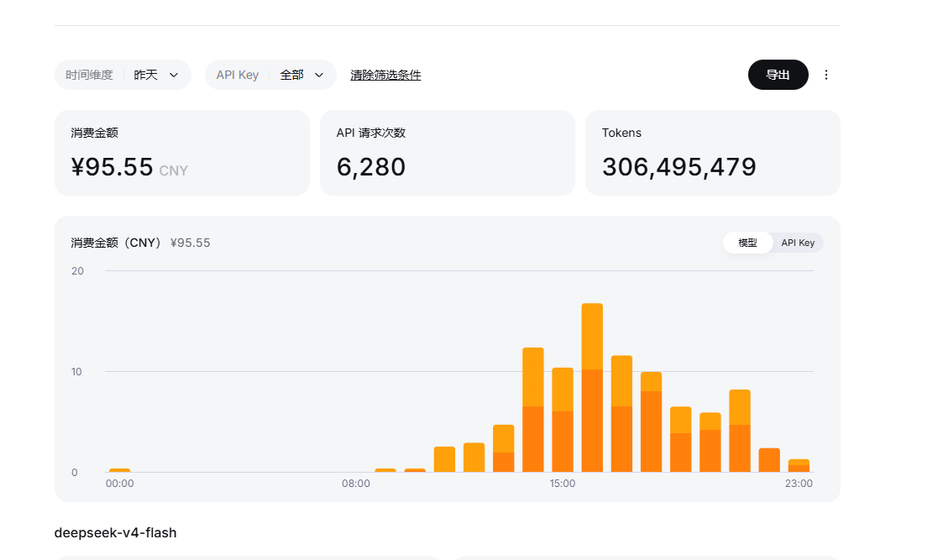Click the y-axis value 10
Viewport: 943px width, 560px height.
pyautogui.click(x=76, y=372)
